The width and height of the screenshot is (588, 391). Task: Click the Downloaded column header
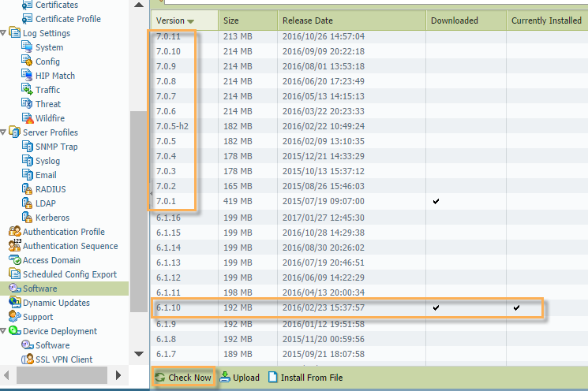pos(466,20)
